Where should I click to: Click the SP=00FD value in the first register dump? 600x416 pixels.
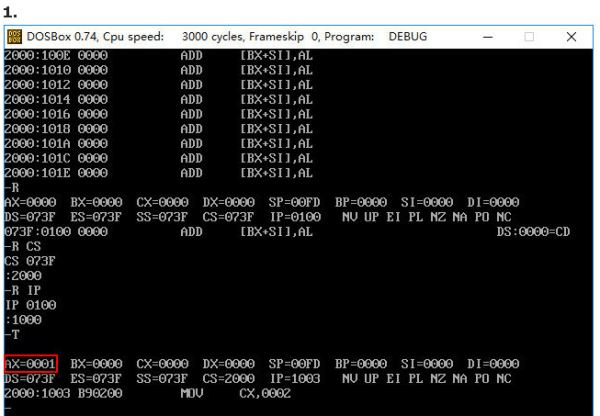[294, 202]
